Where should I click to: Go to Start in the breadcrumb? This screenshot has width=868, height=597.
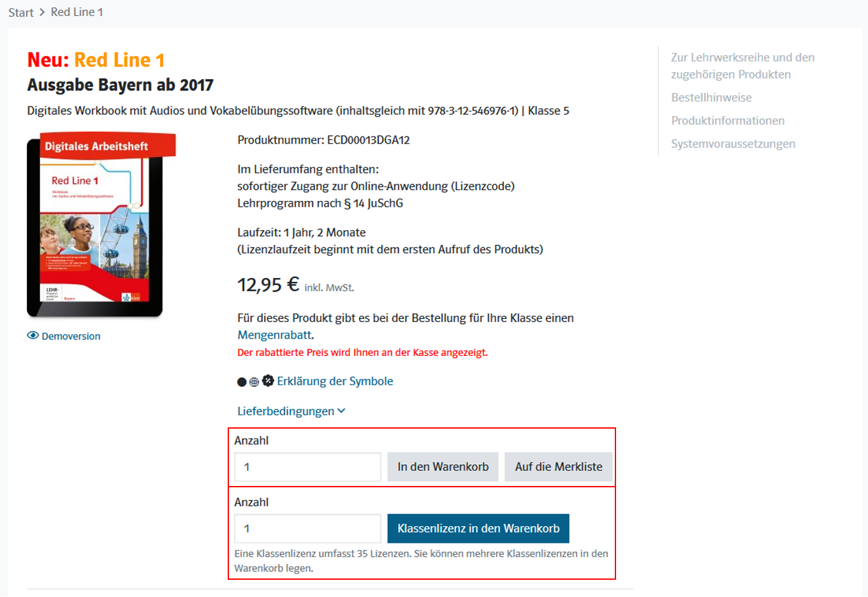click(21, 12)
